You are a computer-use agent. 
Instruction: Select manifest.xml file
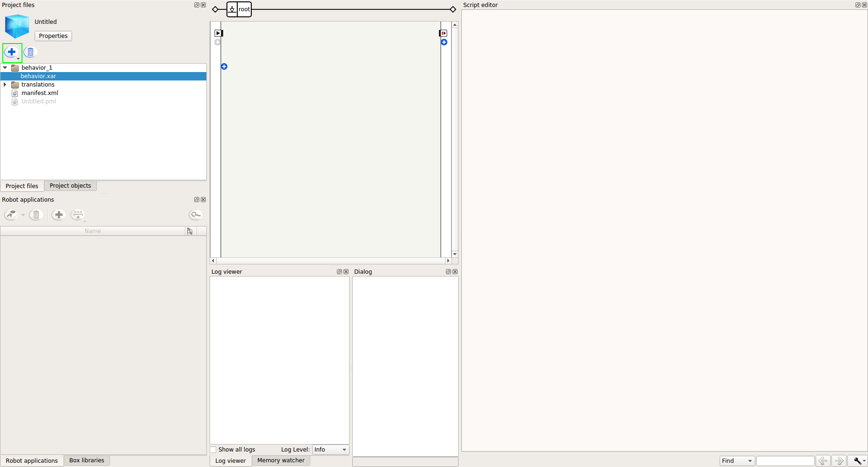tap(40, 93)
